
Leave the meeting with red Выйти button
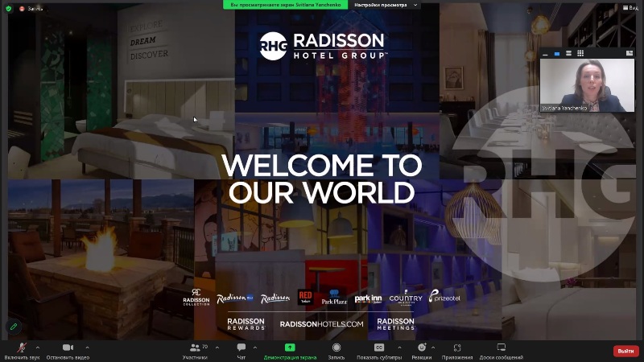pos(626,351)
